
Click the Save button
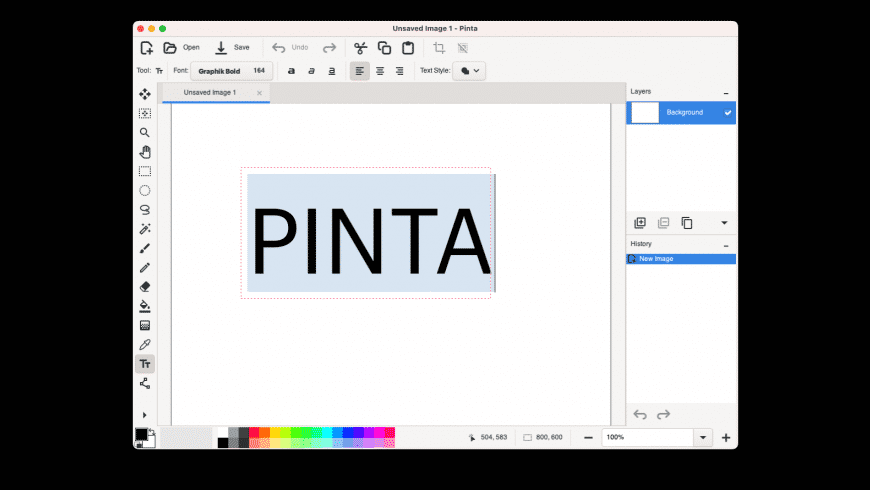[232, 48]
